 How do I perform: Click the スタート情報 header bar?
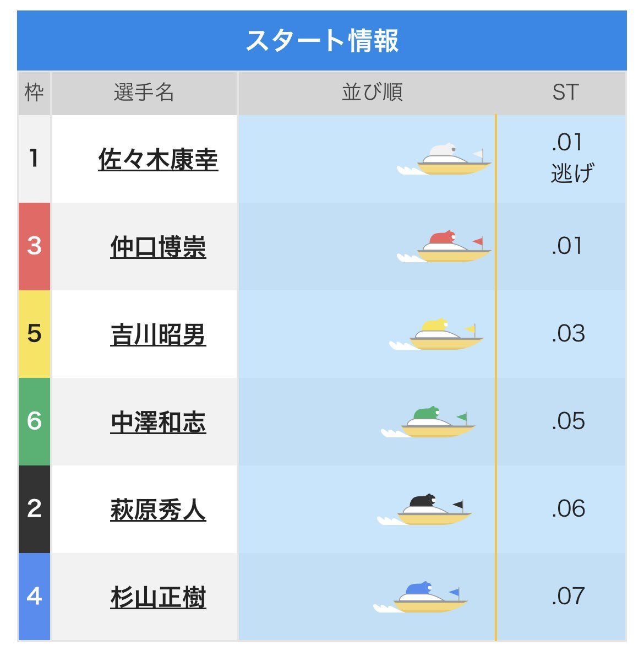pos(322,41)
